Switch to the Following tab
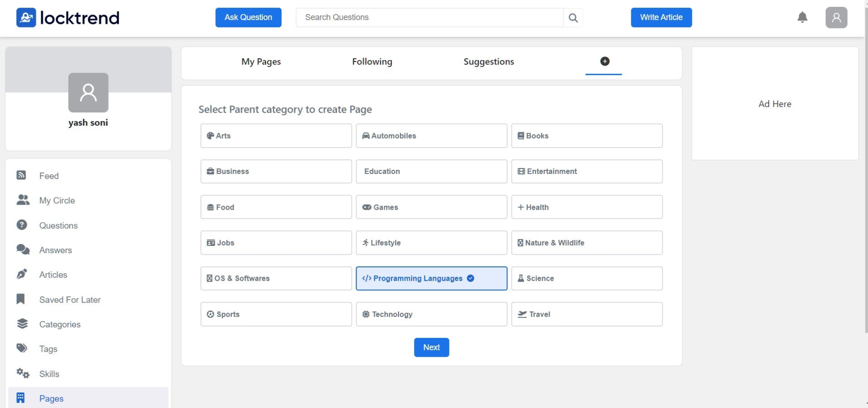The width and height of the screenshot is (868, 408). (372, 62)
